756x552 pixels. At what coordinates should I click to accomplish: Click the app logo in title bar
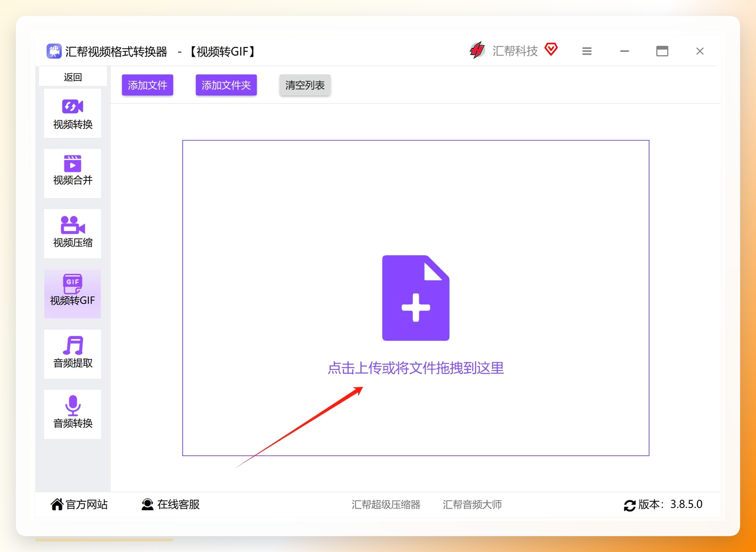(54, 51)
